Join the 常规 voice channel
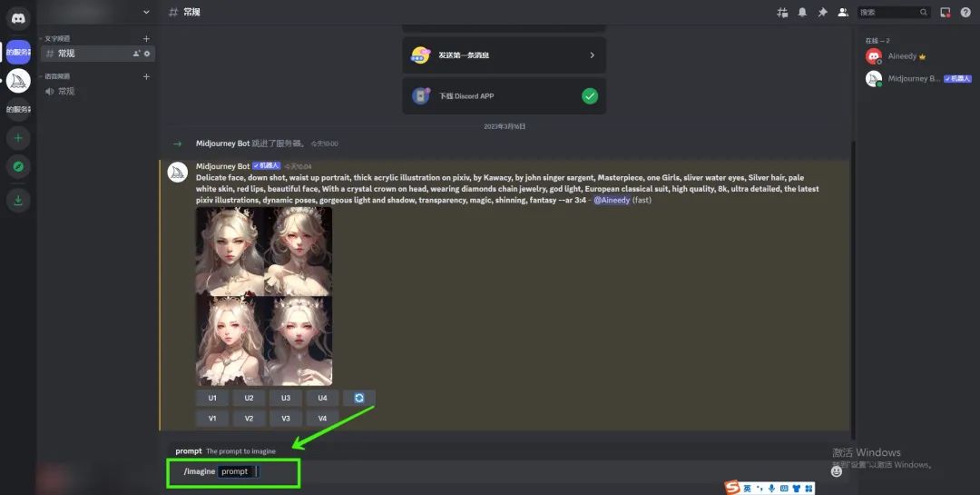 tap(66, 92)
